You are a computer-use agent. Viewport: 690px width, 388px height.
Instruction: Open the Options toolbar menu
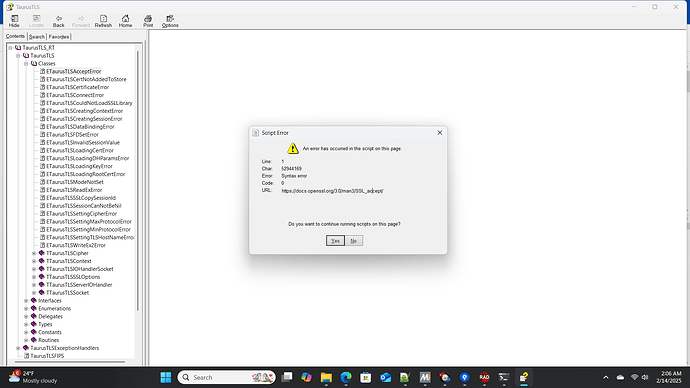tap(170, 21)
